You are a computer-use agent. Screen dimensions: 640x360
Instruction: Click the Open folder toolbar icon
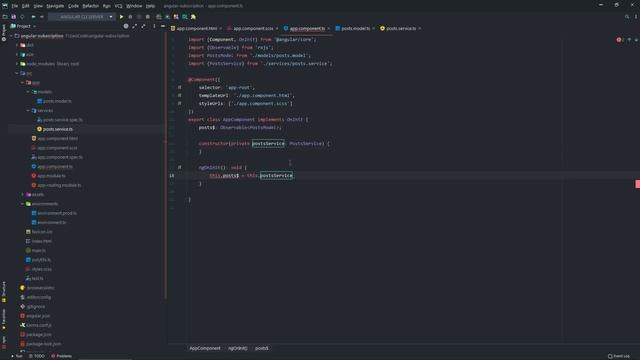click(x=5, y=17)
